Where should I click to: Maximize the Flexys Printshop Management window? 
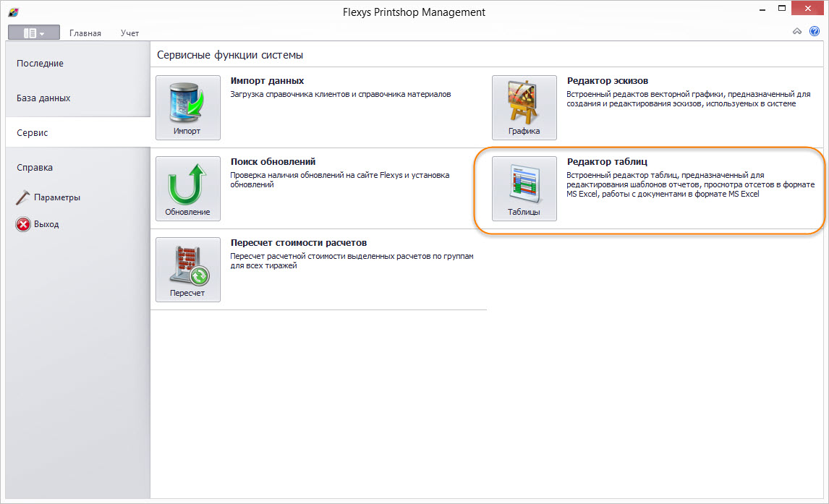[782, 9]
